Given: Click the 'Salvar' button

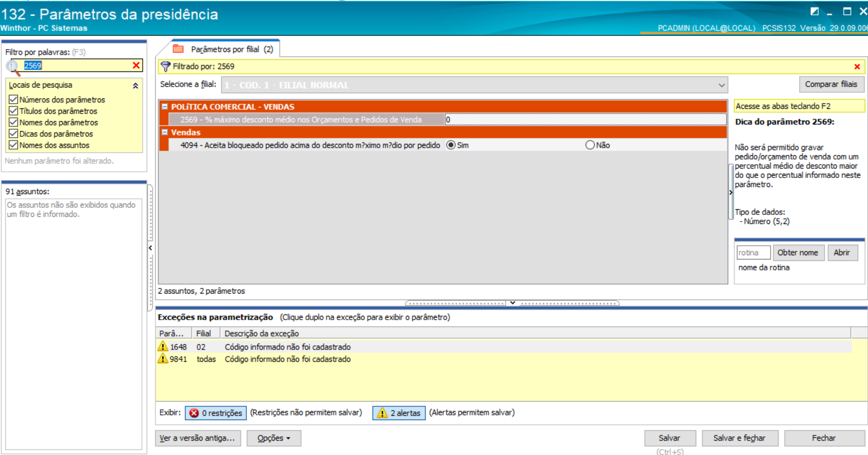Looking at the screenshot, I should pos(670,438).
